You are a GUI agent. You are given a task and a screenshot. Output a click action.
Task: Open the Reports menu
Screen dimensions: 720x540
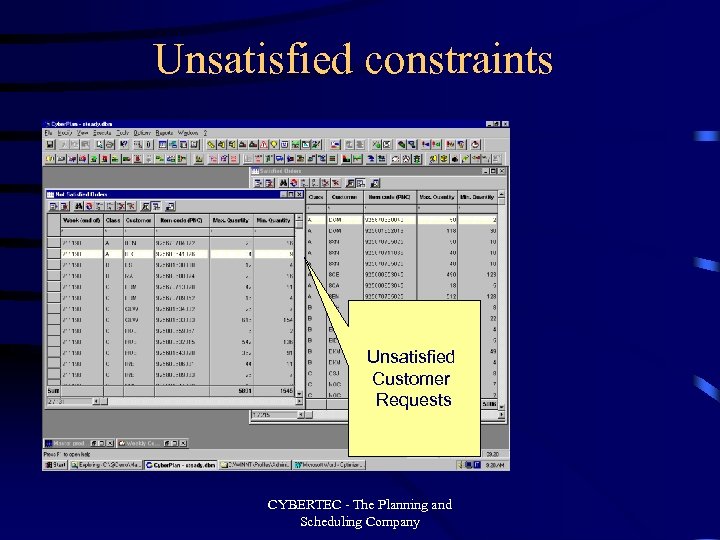[164, 133]
